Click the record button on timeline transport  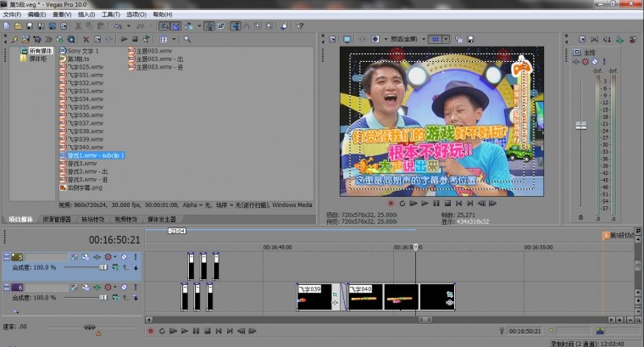150,331
